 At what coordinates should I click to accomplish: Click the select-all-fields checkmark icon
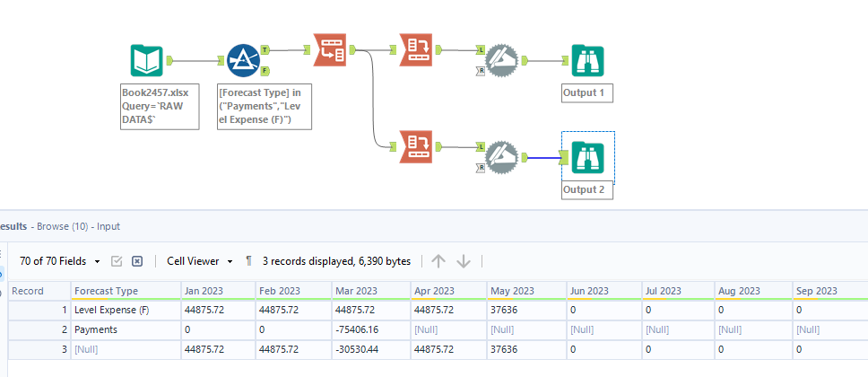pyautogui.click(x=117, y=261)
